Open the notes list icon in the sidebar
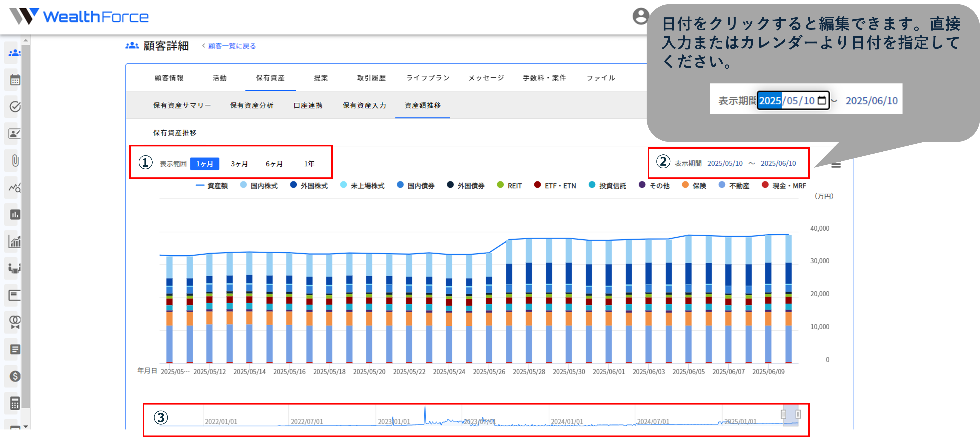The height and width of the screenshot is (437, 980). pos(15,349)
